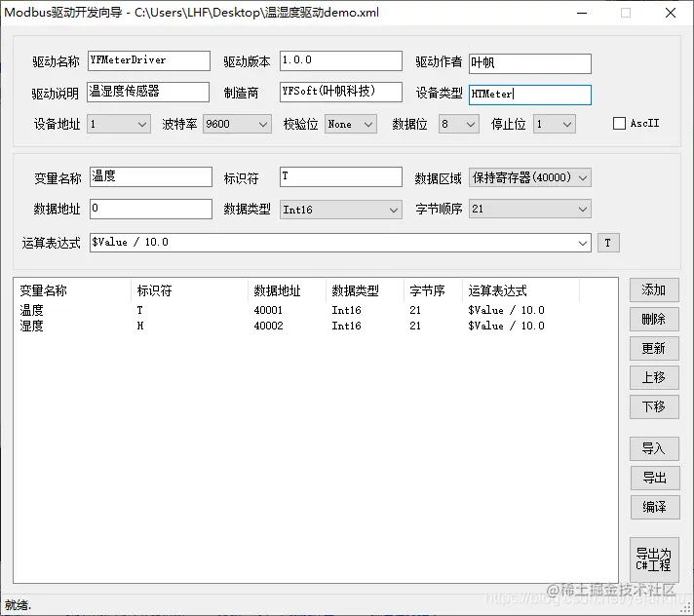Image resolution: width=694 pixels, height=616 pixels.
Task: Focus the 变量名称 input field
Action: (x=151, y=177)
